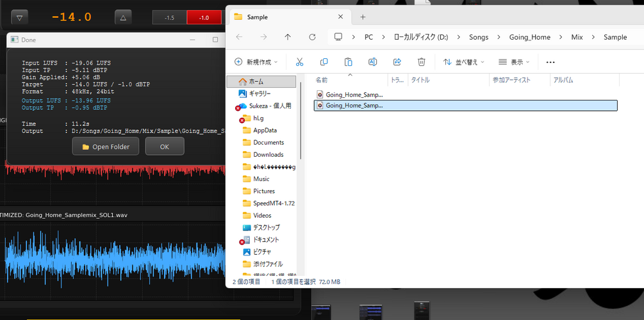Select the Sample tab in Explorer

(290, 17)
